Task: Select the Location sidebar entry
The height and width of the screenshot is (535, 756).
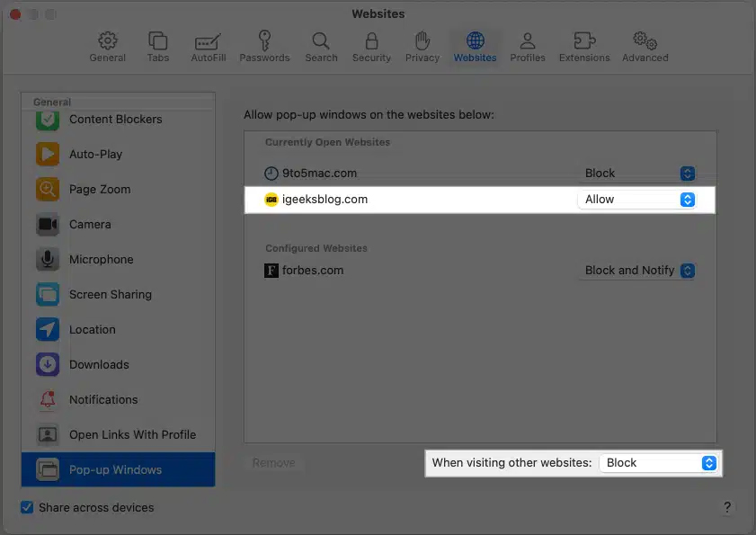Action: coord(92,330)
